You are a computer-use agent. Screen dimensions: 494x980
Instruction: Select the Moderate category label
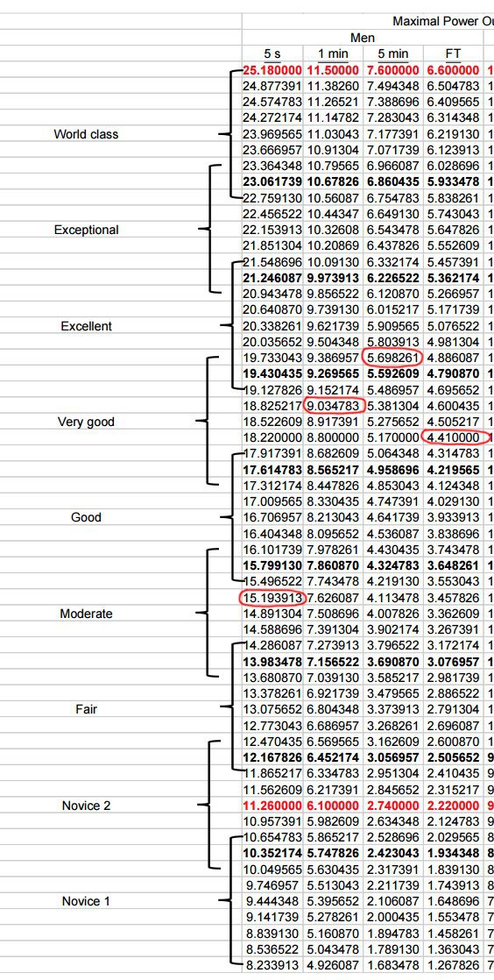pos(86,614)
